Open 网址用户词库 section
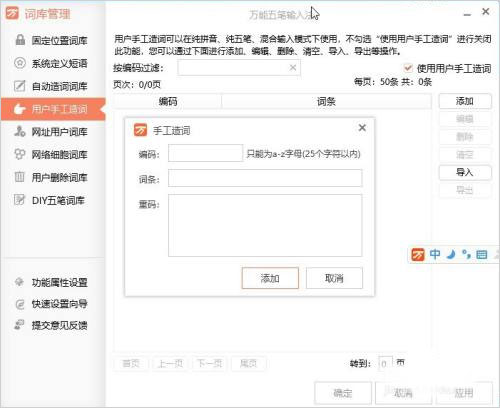The width and height of the screenshot is (500, 408). pyautogui.click(x=53, y=132)
